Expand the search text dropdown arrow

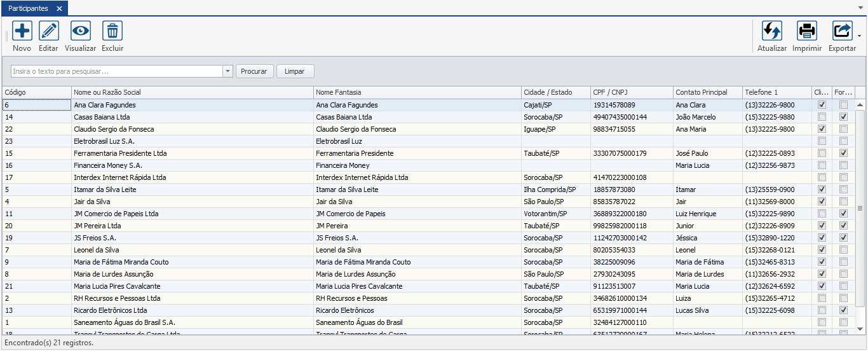(228, 71)
